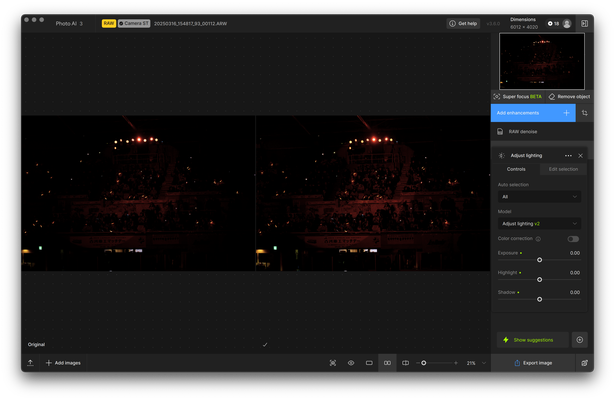Click Add enhancements
This screenshot has width=615, height=400.
pos(533,113)
